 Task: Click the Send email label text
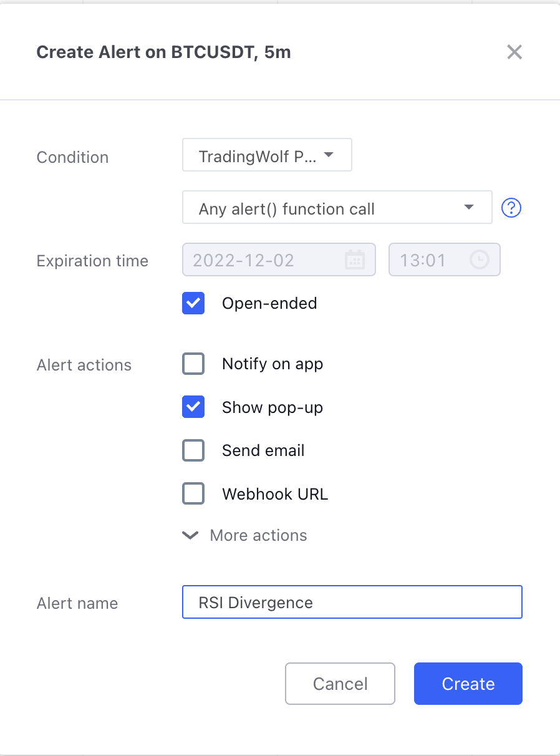263,450
